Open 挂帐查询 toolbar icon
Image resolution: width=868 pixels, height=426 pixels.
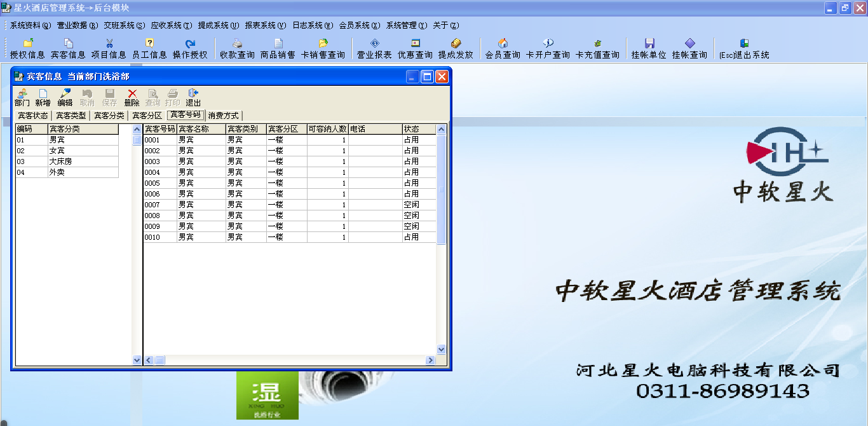pyautogui.click(x=689, y=49)
